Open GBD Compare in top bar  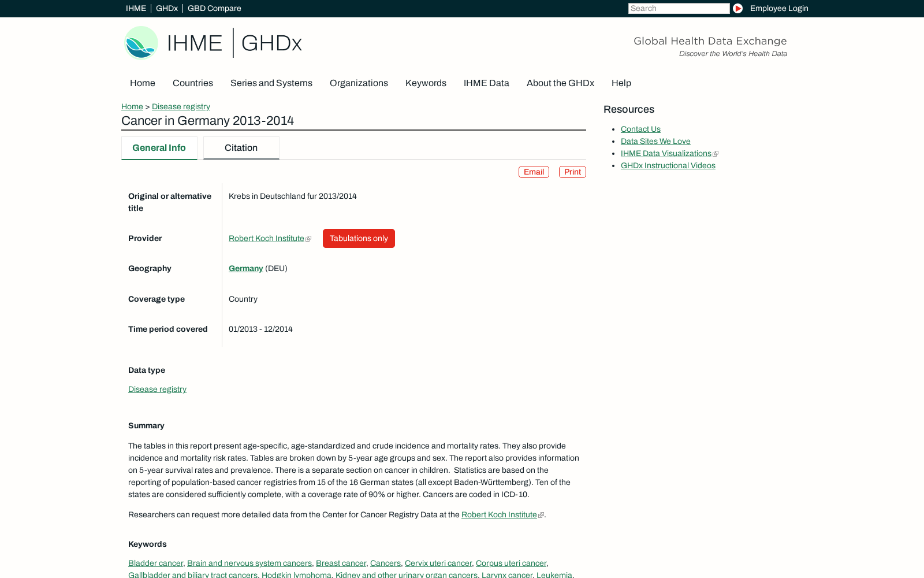point(214,8)
